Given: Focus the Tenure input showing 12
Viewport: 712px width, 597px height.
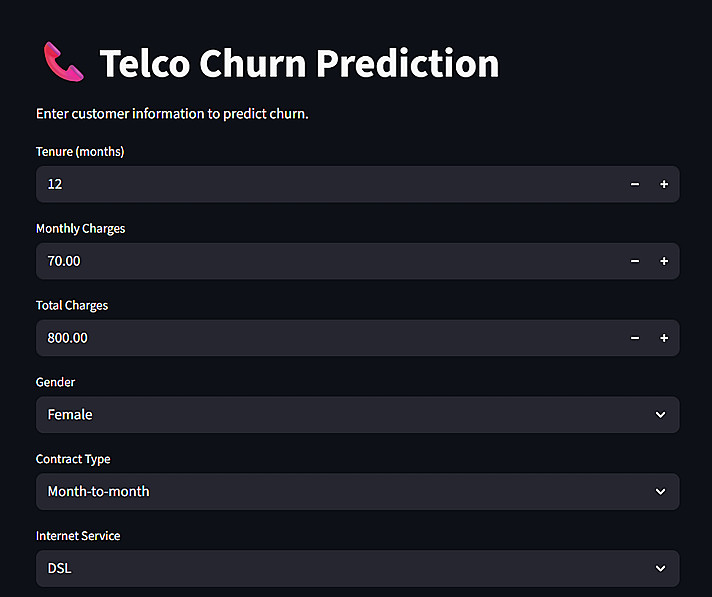Looking at the screenshot, I should (x=320, y=184).
